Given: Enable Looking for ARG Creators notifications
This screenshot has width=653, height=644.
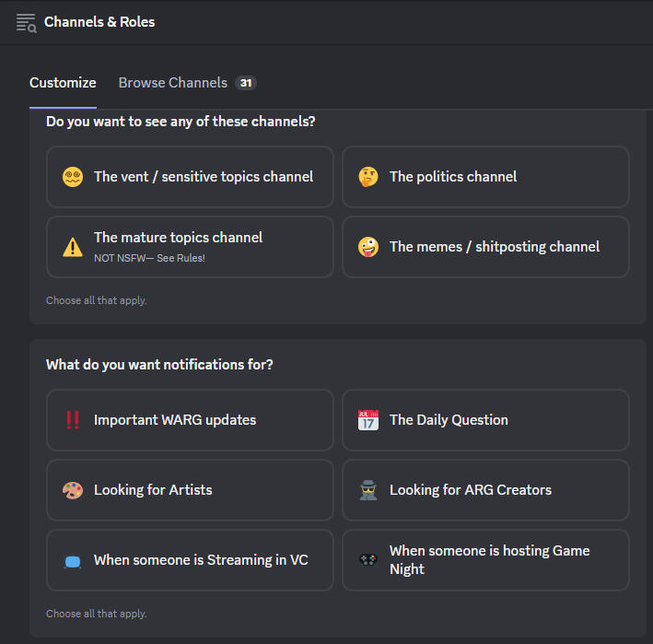Looking at the screenshot, I should pos(485,490).
